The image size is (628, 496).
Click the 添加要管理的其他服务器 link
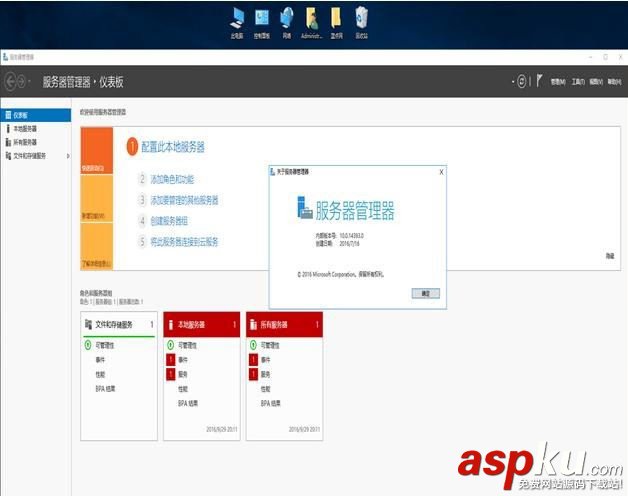(x=184, y=200)
